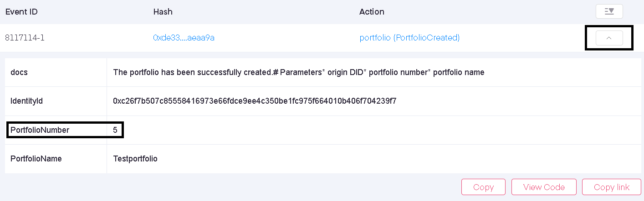The width and height of the screenshot is (644, 201).
Task: Click the IdentityId field label
Action: [x=26, y=101]
